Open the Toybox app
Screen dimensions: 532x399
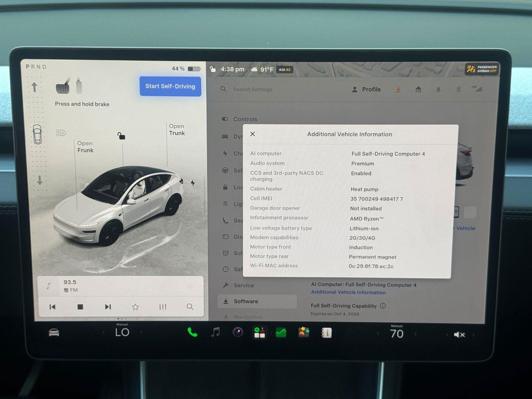tap(304, 332)
